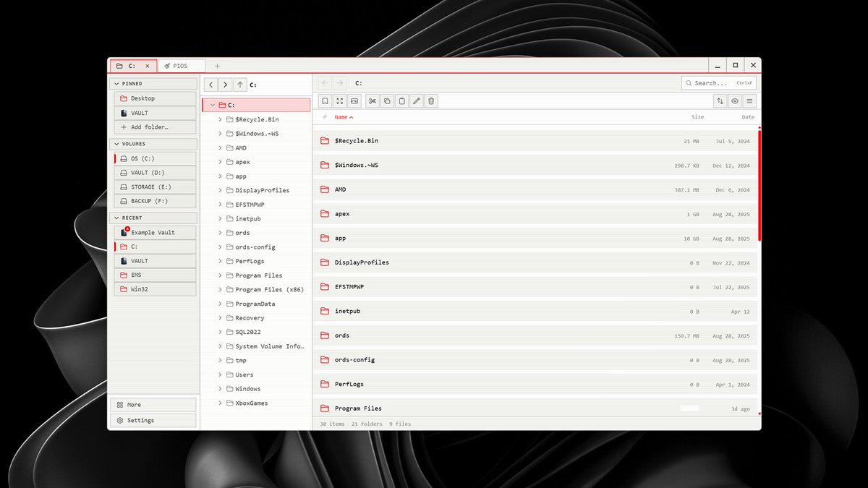Image resolution: width=868 pixels, height=488 pixels.
Task: Click the fullscreen expand arrows toolbar icon
Action: (340, 101)
